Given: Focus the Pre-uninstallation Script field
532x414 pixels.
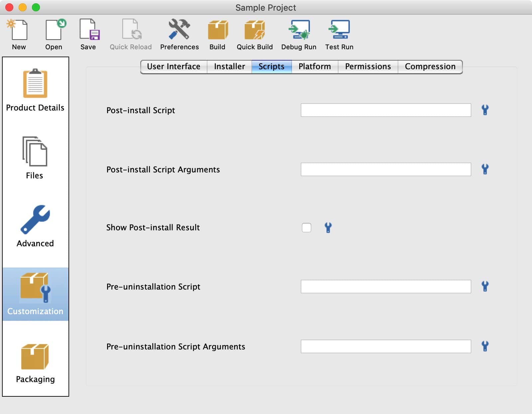Looking at the screenshot, I should click(x=386, y=287).
